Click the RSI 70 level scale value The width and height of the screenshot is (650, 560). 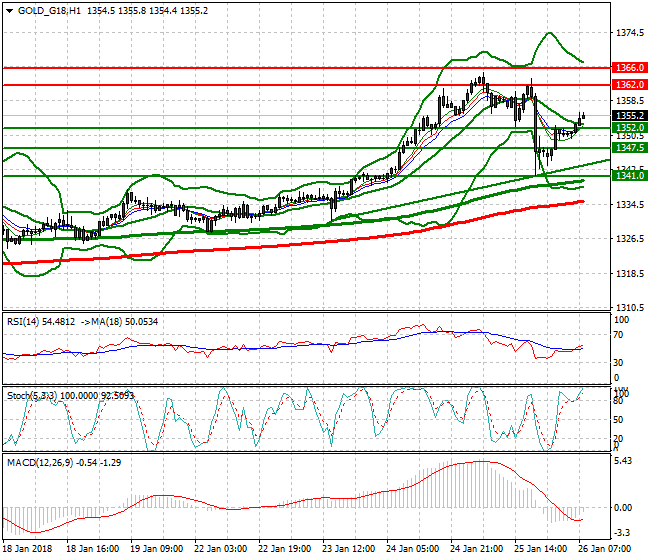[620, 334]
